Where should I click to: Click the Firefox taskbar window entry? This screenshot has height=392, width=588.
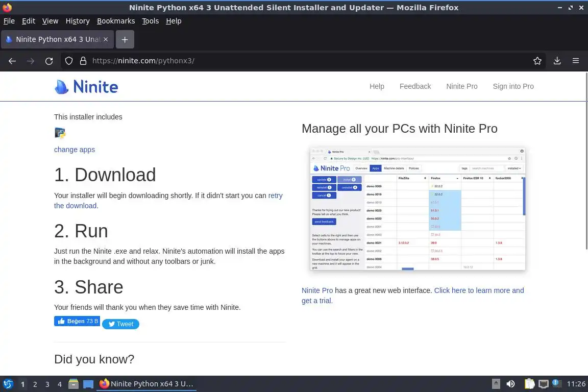(146, 384)
